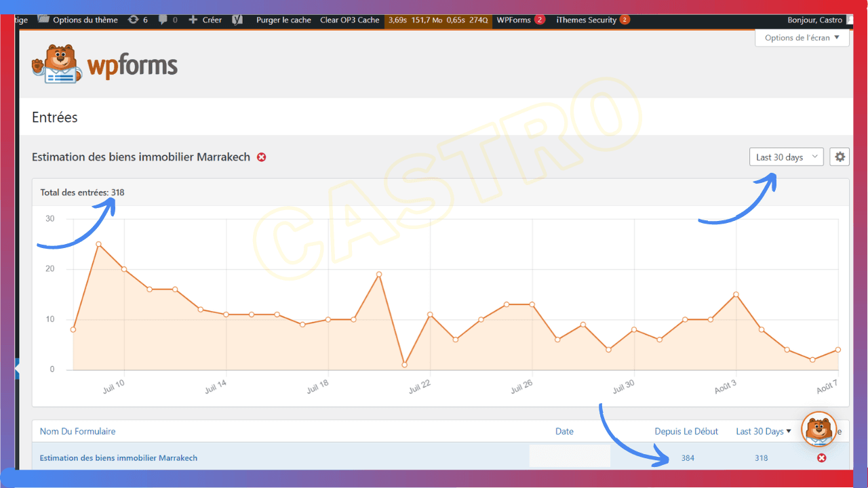Open the iThemes Security notification badge
The height and width of the screenshot is (488, 868).
point(625,20)
